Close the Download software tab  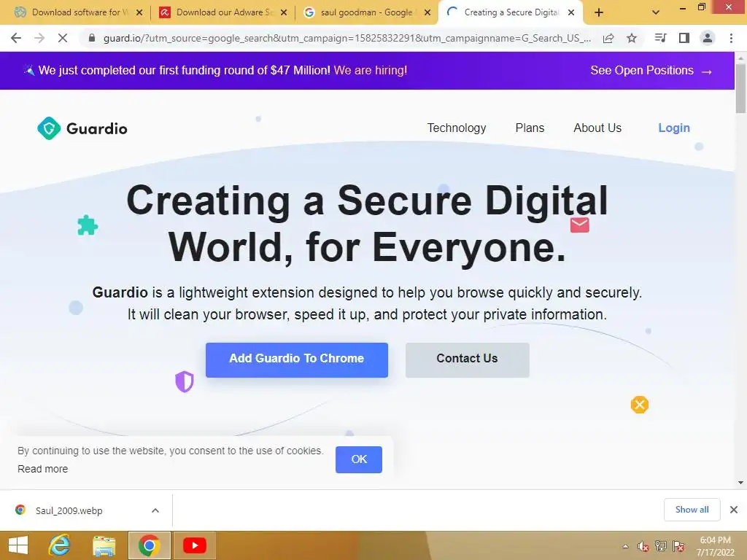pyautogui.click(x=139, y=13)
